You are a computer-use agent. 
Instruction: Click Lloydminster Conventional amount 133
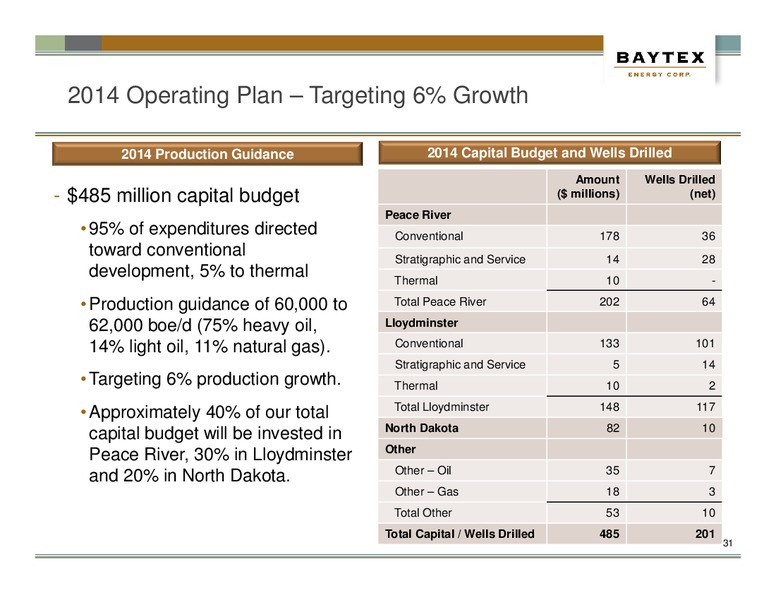click(609, 344)
